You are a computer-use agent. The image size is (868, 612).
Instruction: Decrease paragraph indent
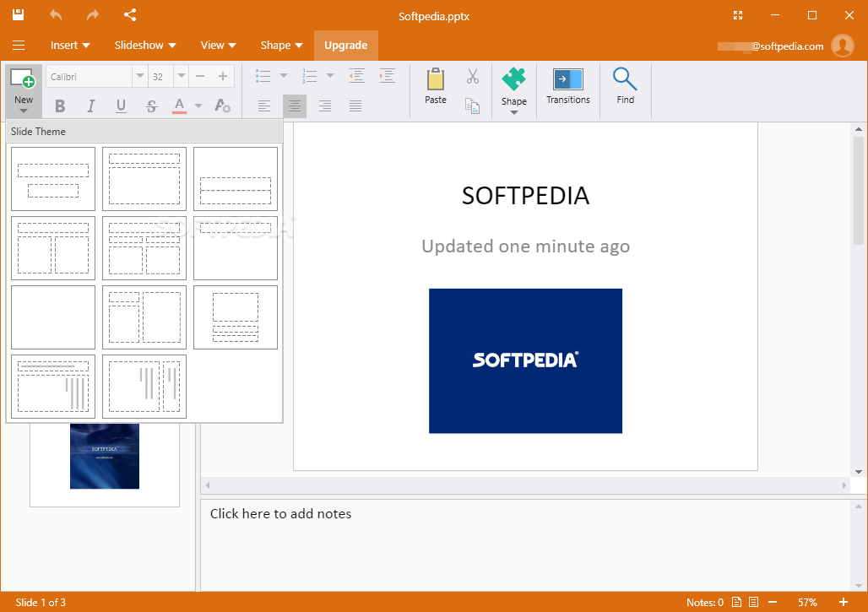coord(357,76)
